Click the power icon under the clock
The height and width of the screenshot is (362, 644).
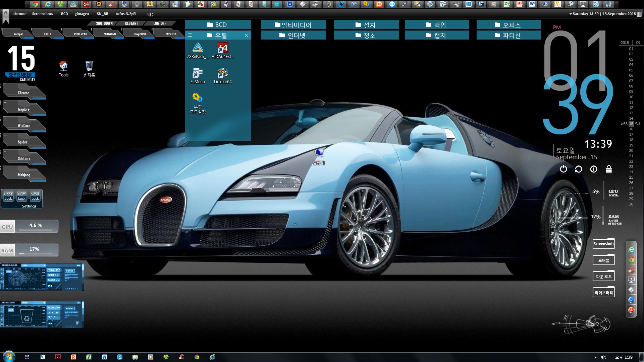[563, 169]
